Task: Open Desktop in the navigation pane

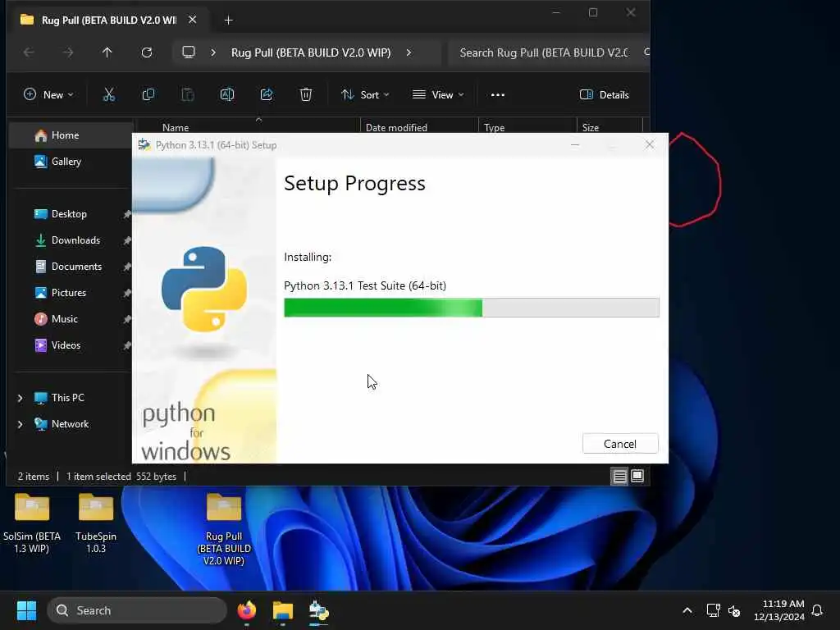Action: coord(71,214)
